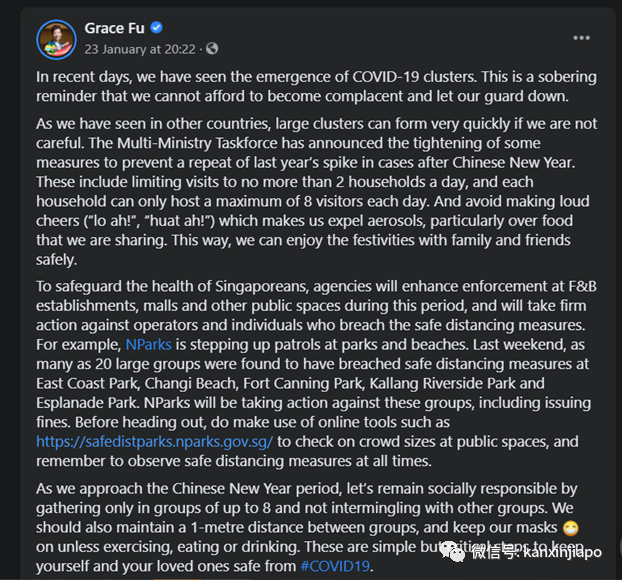Viewport: 622px width, 580px height.
Task: Open the safedistparks.nparks.gov.sg URL
Action: [x=154, y=440]
